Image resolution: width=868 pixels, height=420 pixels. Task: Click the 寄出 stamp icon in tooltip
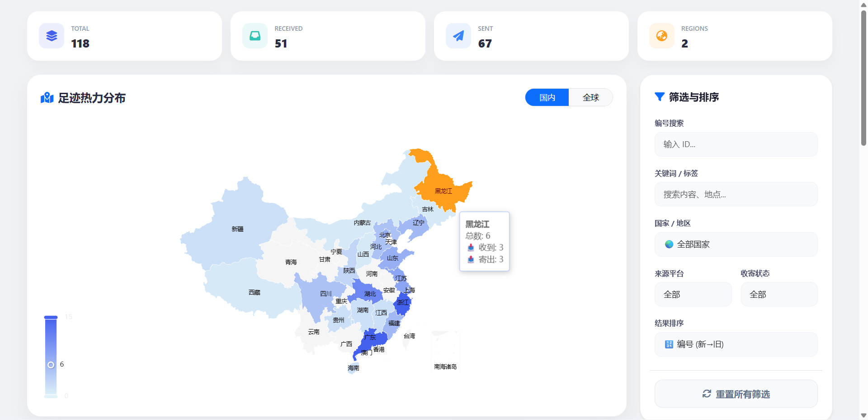pyautogui.click(x=471, y=259)
